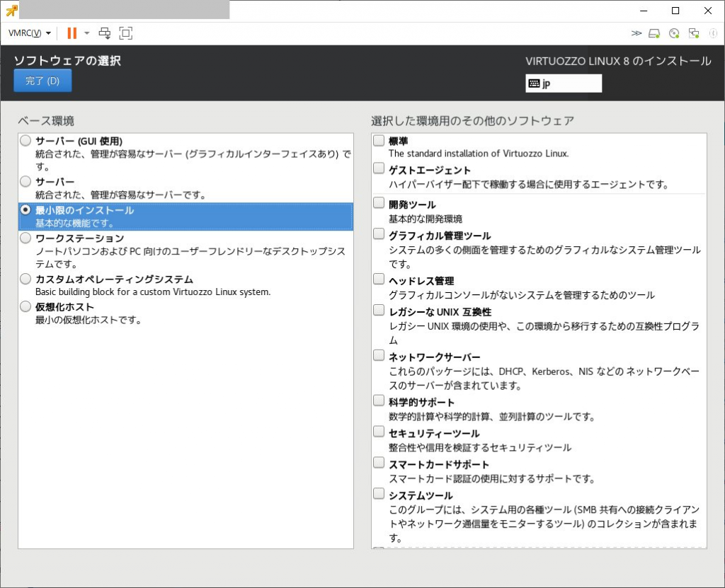Screen dimensions: 725x588
Task: Expand the power options dropdown arrow
Action: [87, 33]
